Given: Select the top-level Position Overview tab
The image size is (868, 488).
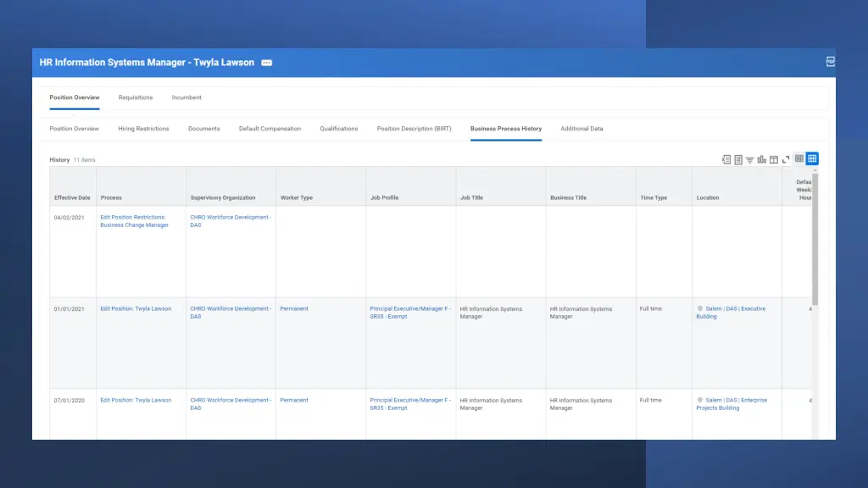Looking at the screenshot, I should [x=75, y=97].
